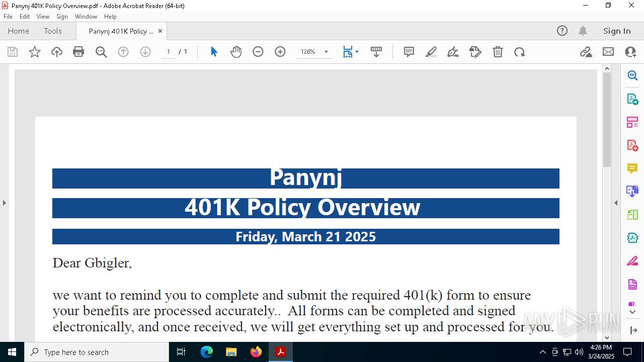The width and height of the screenshot is (644, 362).
Task: Zoom in with the plus button
Action: pos(280,52)
